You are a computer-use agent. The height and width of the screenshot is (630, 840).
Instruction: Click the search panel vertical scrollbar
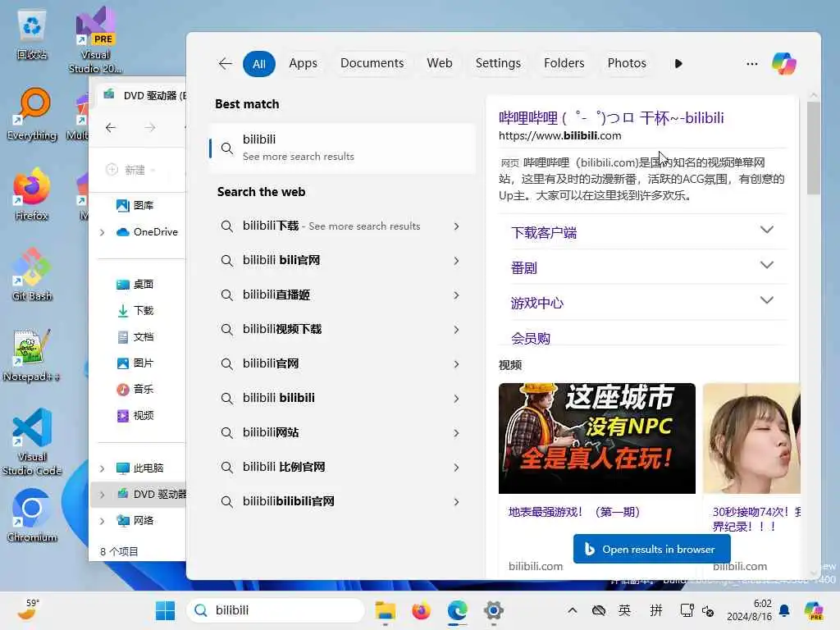[x=813, y=148]
